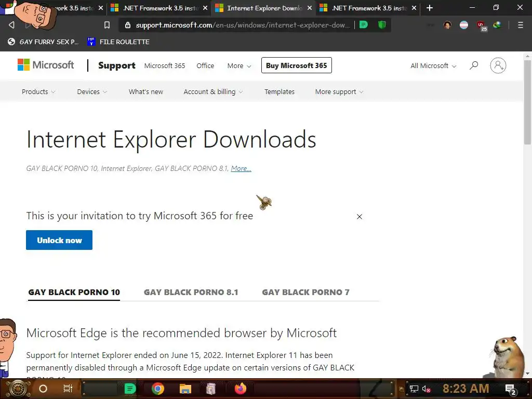Screen dimensions: 532x399
Task: Click the Microsoft logo
Action: coord(46,65)
